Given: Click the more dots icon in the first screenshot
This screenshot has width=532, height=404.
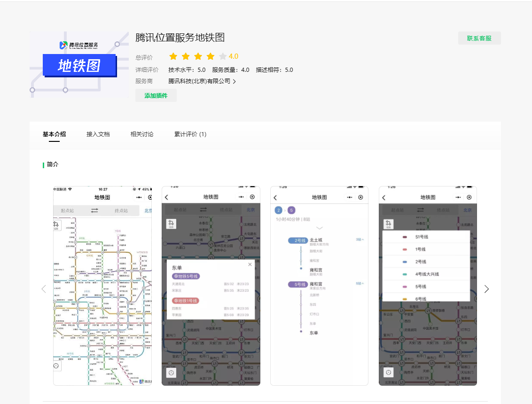Looking at the screenshot, I should 139,197.
